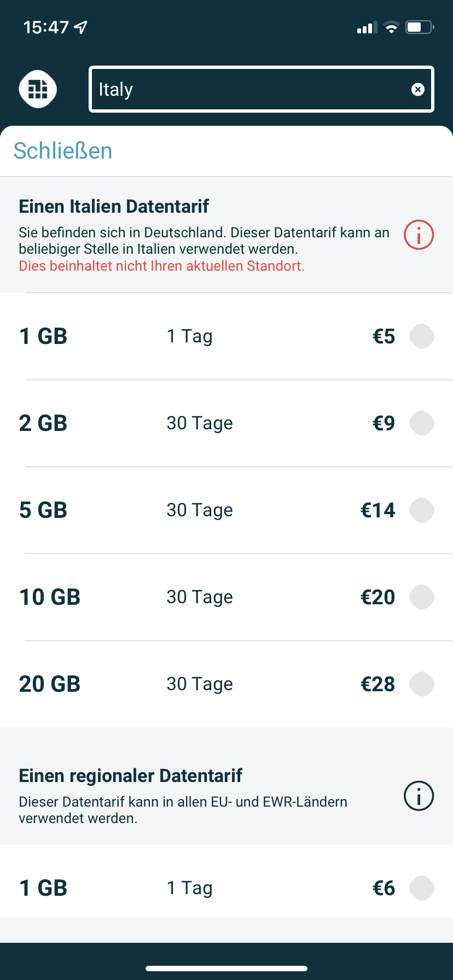Select the 2 GB €9 radio button
The image size is (453, 980).
coord(421,423)
